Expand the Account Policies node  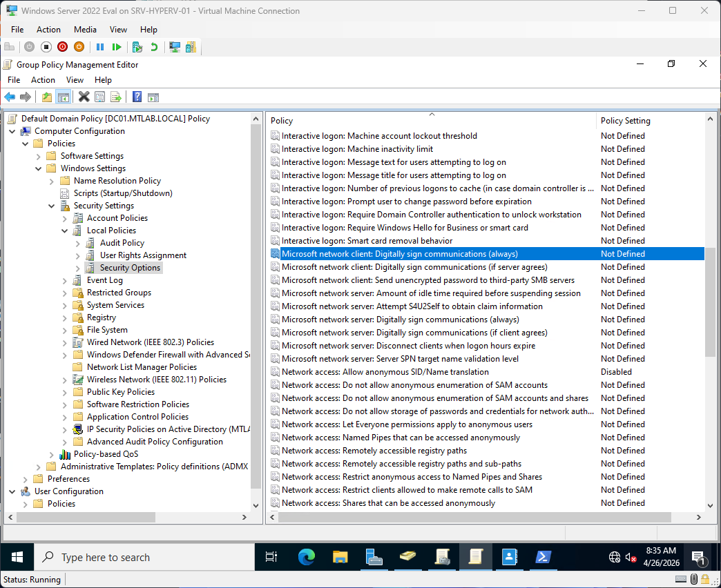(64, 218)
